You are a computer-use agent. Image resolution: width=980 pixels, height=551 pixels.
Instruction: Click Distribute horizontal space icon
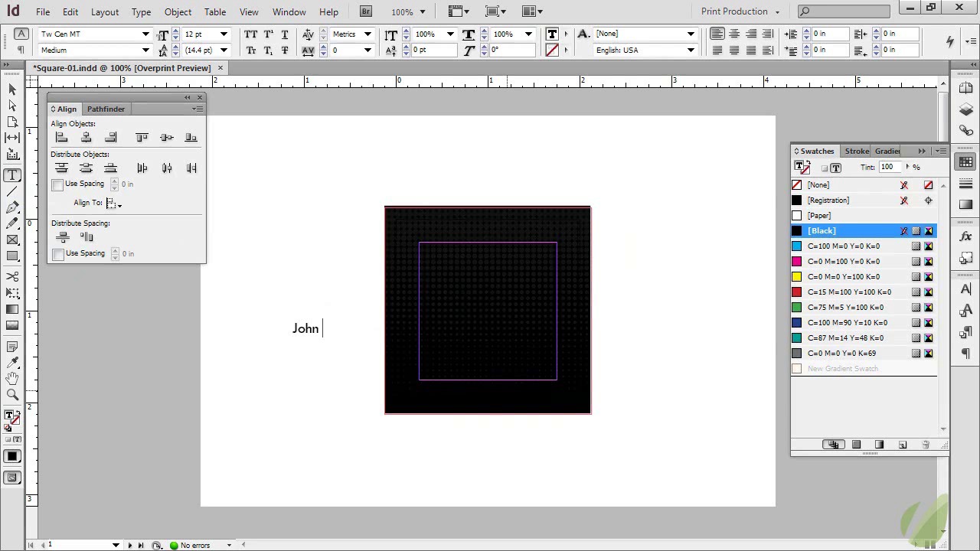(x=87, y=237)
